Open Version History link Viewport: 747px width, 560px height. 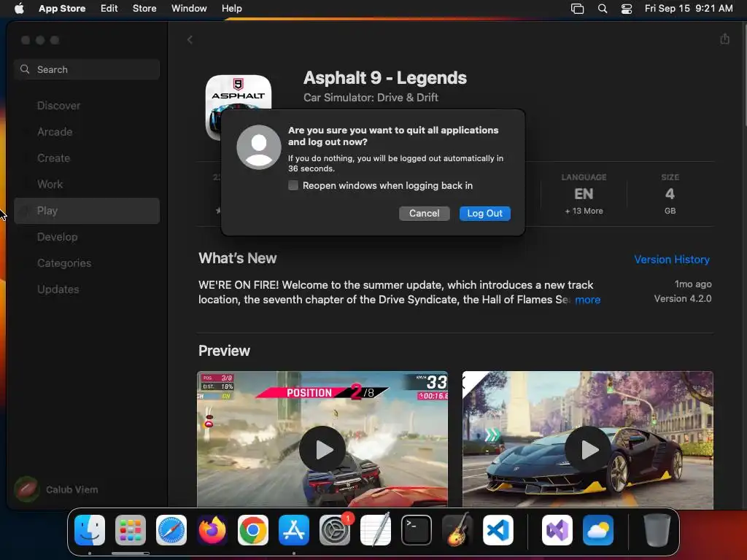pos(672,260)
